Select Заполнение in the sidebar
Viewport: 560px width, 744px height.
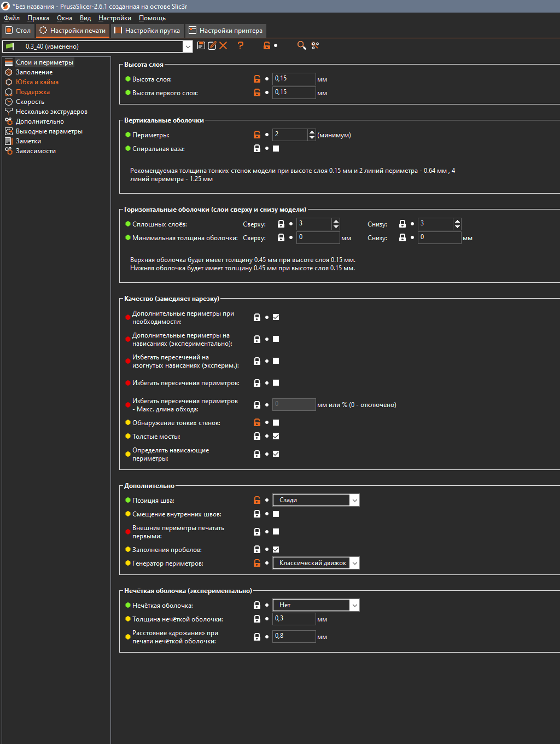point(34,72)
